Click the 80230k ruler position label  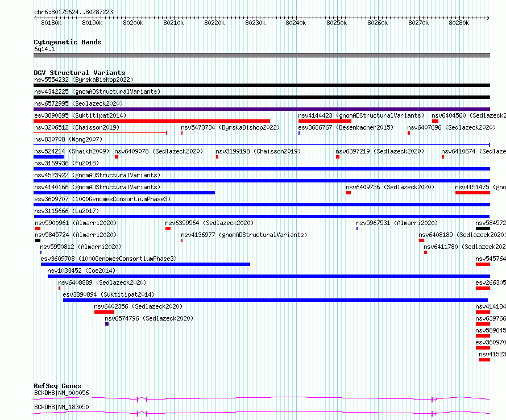pyautogui.click(x=255, y=23)
